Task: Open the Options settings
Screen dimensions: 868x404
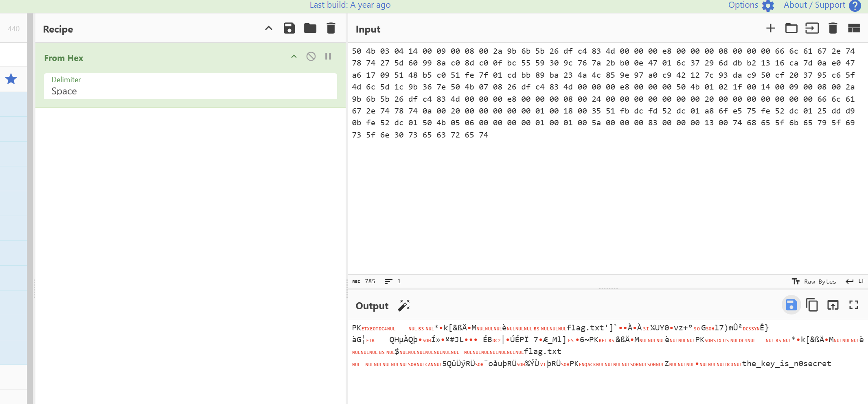Action: click(x=750, y=5)
